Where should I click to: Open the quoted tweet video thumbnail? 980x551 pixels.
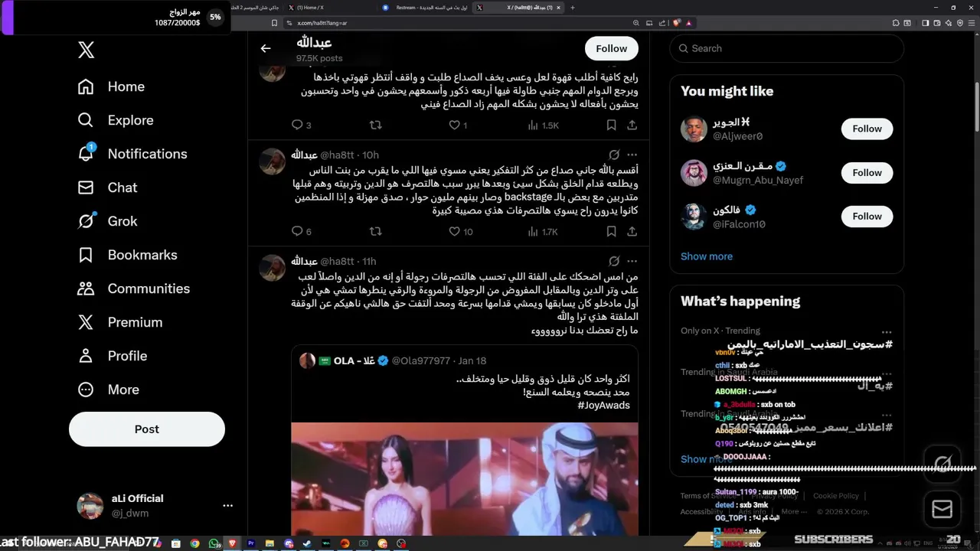pos(464,478)
